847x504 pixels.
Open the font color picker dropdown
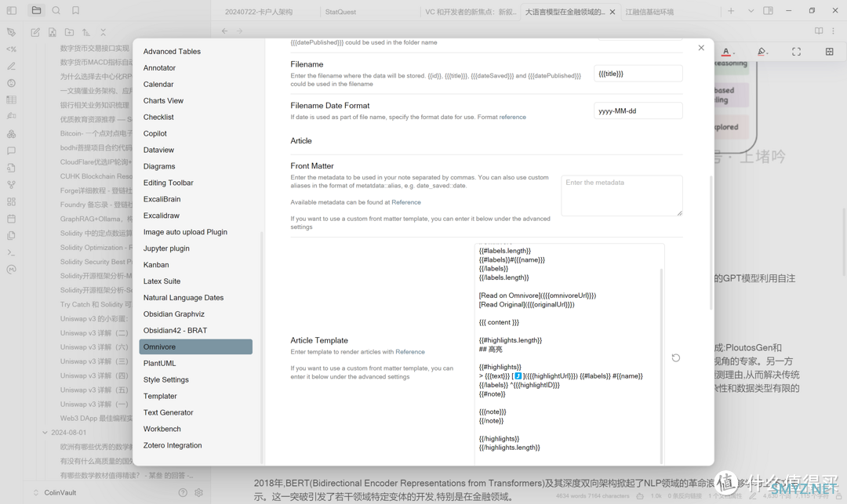(x=735, y=53)
